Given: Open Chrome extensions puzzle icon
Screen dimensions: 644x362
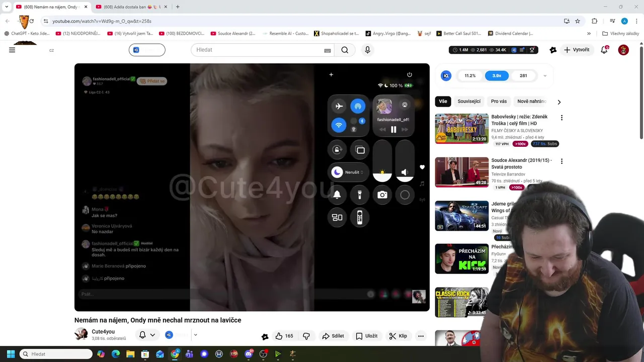Looking at the screenshot, I should (x=594, y=21).
